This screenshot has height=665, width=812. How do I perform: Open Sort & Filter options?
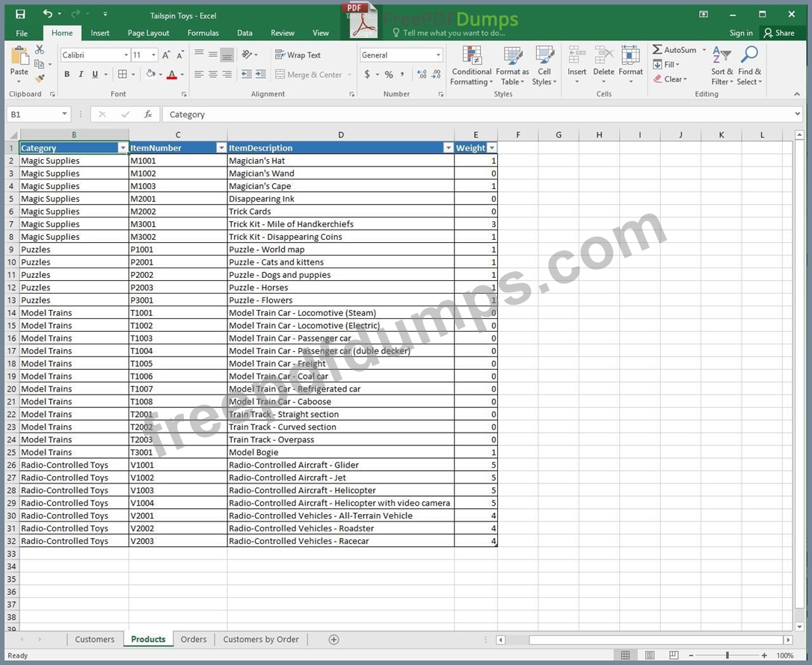pos(722,66)
